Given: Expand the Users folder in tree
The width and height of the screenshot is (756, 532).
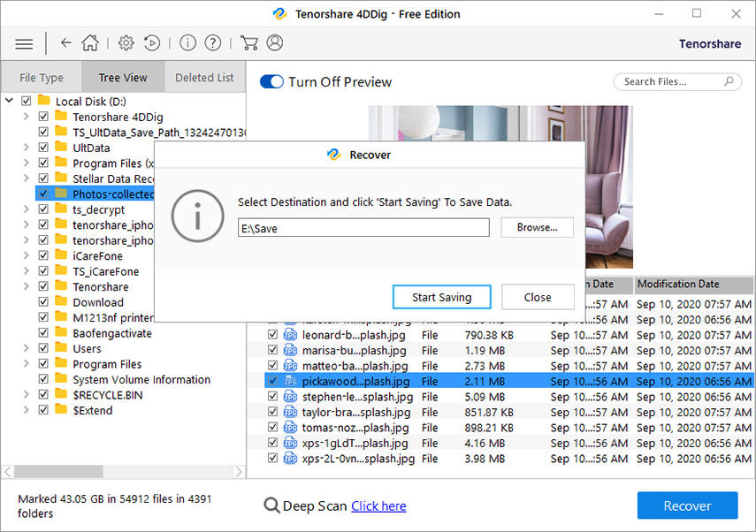Looking at the screenshot, I should 28,348.
